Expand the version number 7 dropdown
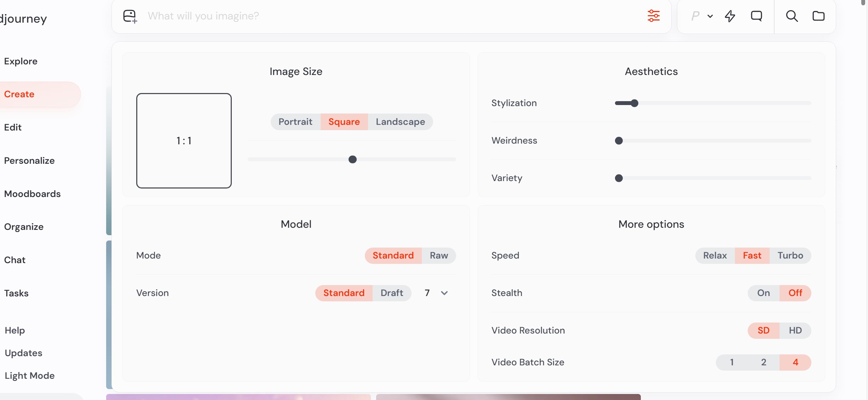This screenshot has width=868, height=400. click(436, 293)
